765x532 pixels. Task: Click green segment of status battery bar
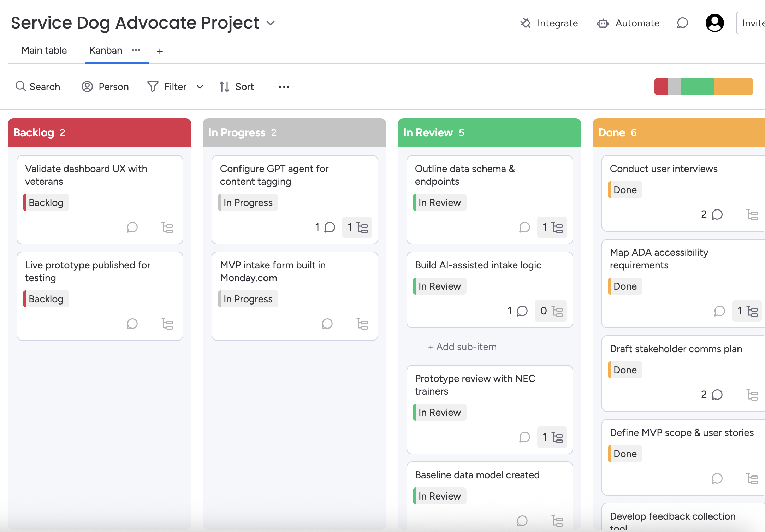click(x=697, y=87)
